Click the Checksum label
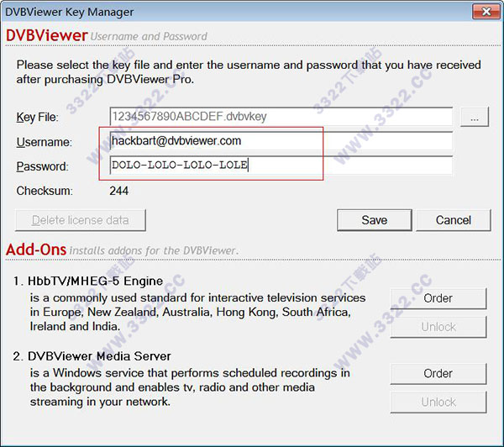This screenshot has width=504, height=447. [x=45, y=191]
